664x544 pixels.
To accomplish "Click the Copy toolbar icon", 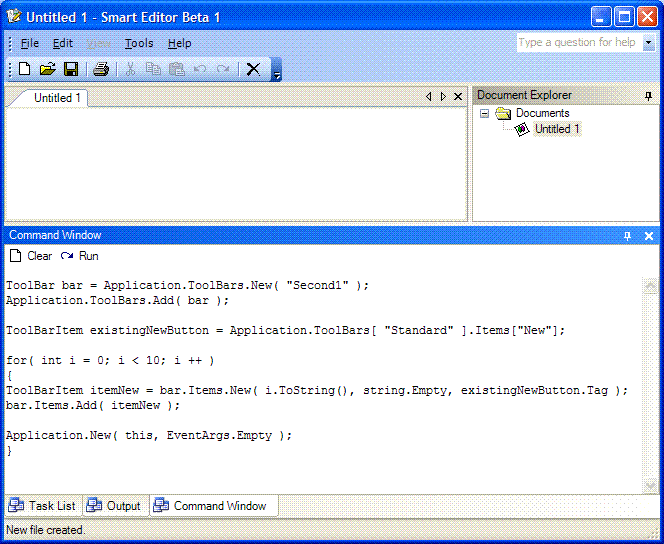I will tap(153, 69).
